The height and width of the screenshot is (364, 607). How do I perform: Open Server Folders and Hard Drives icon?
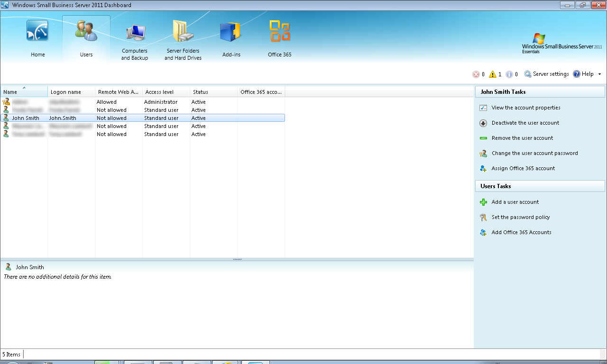pyautogui.click(x=183, y=31)
